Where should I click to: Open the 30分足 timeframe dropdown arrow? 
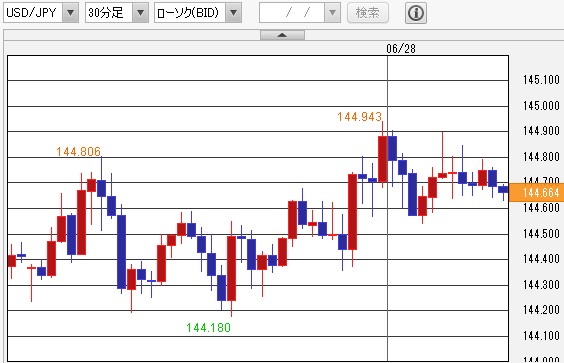[x=140, y=13]
